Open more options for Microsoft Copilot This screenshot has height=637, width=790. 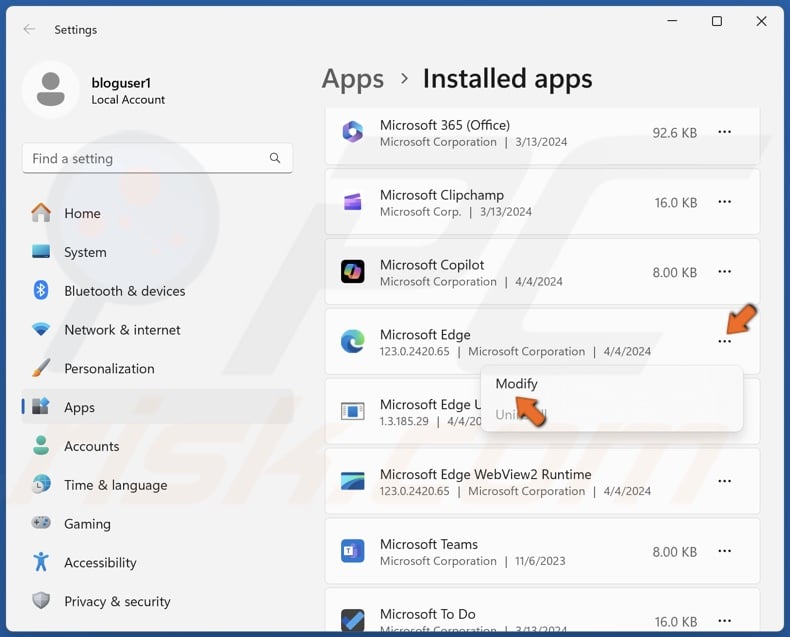click(724, 272)
